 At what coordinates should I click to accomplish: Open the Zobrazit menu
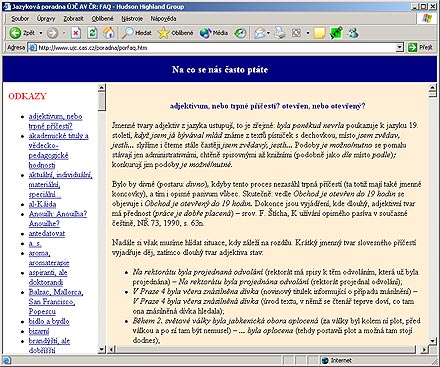tap(73, 19)
